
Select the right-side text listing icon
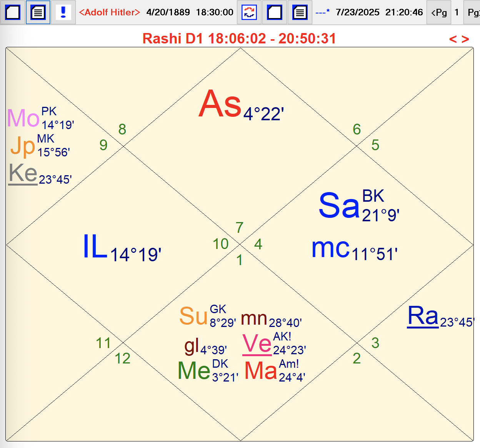pyautogui.click(x=300, y=12)
